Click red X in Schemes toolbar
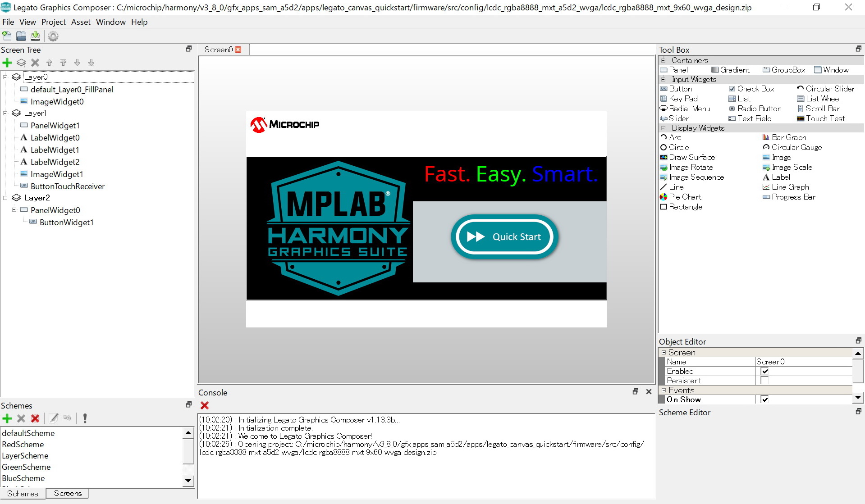 coord(35,418)
